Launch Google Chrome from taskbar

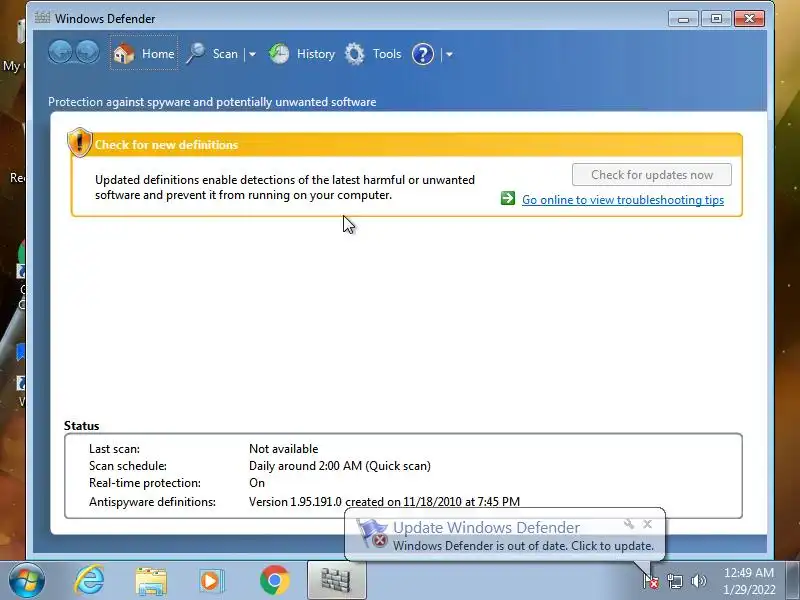pyautogui.click(x=274, y=580)
